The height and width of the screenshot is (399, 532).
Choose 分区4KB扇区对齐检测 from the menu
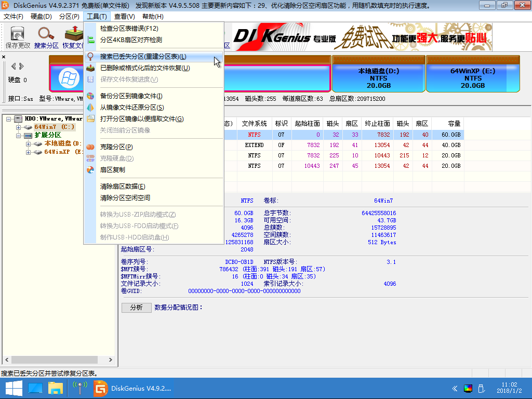[130, 40]
